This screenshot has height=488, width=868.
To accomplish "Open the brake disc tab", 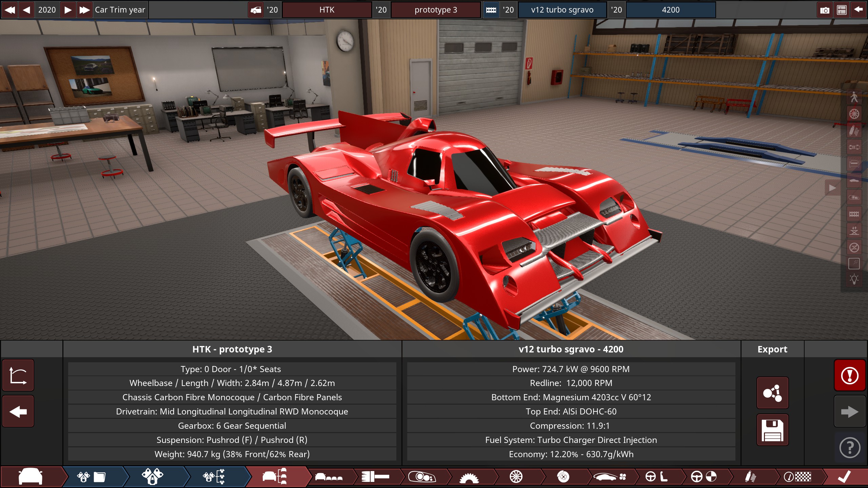I will click(563, 477).
